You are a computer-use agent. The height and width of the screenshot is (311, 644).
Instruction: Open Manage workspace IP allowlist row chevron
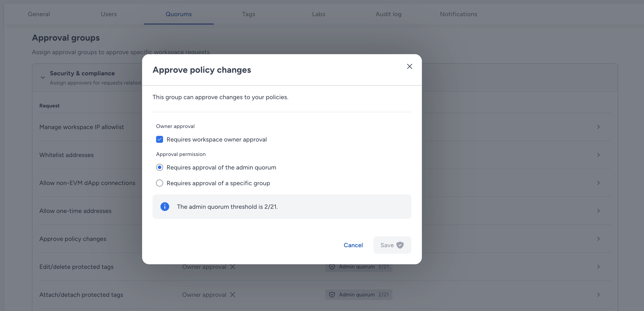click(x=599, y=127)
